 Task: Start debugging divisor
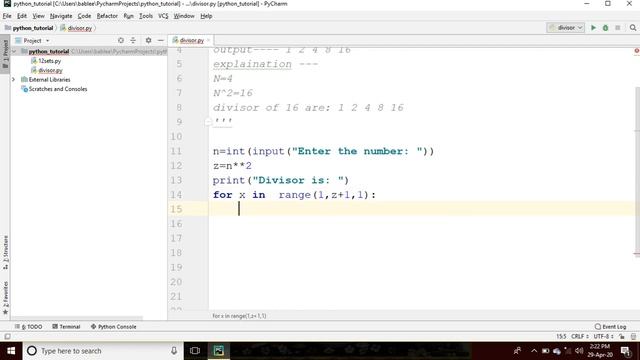pos(605,28)
